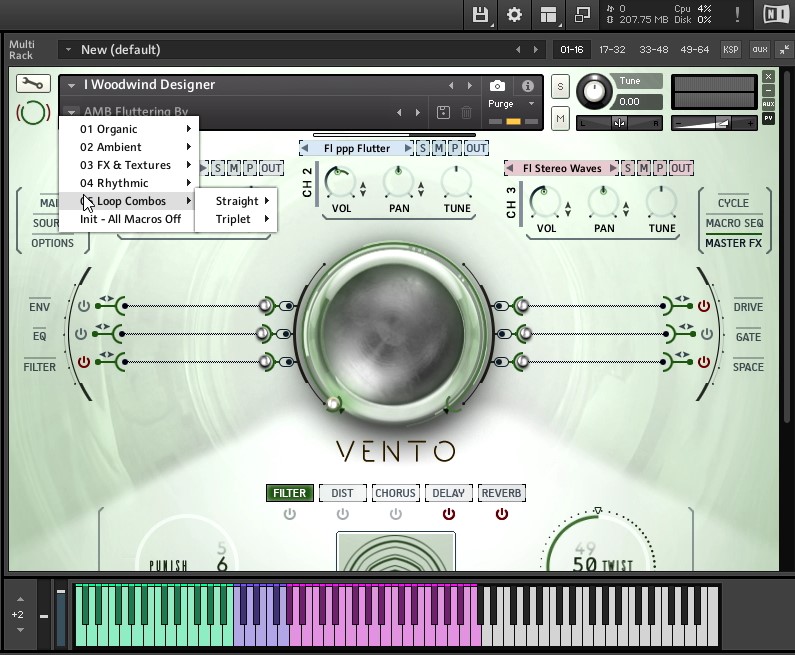
Task: Open Triplet loop combos submenu
Action: point(236,219)
